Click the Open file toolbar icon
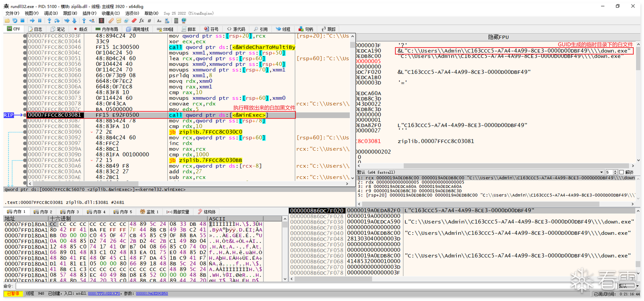Viewport: 644px width, 301px height. point(7,21)
